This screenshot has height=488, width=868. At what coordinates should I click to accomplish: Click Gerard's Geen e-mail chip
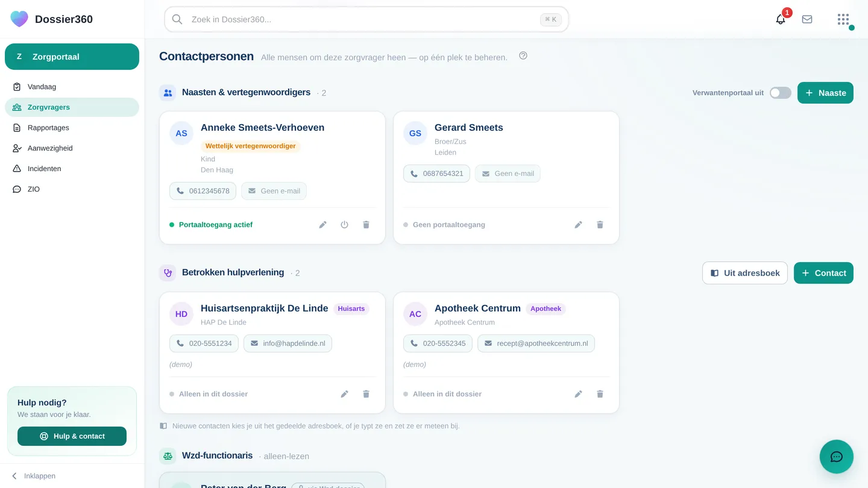point(508,174)
